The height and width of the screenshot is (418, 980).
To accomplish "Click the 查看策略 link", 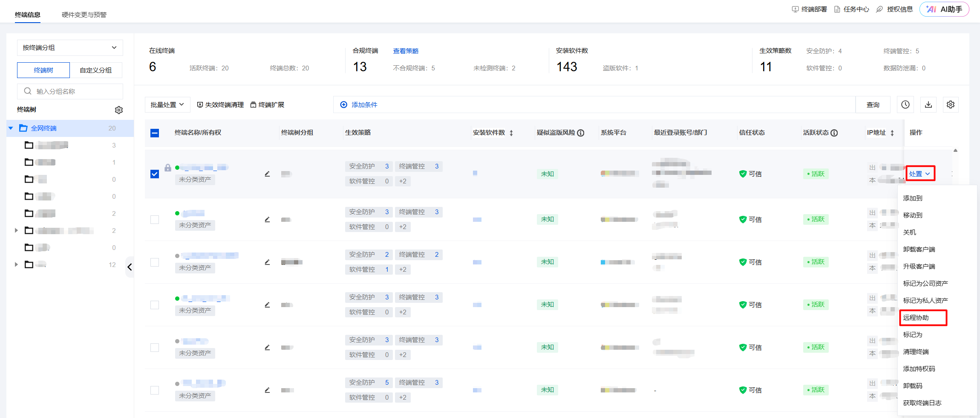I will coord(406,51).
